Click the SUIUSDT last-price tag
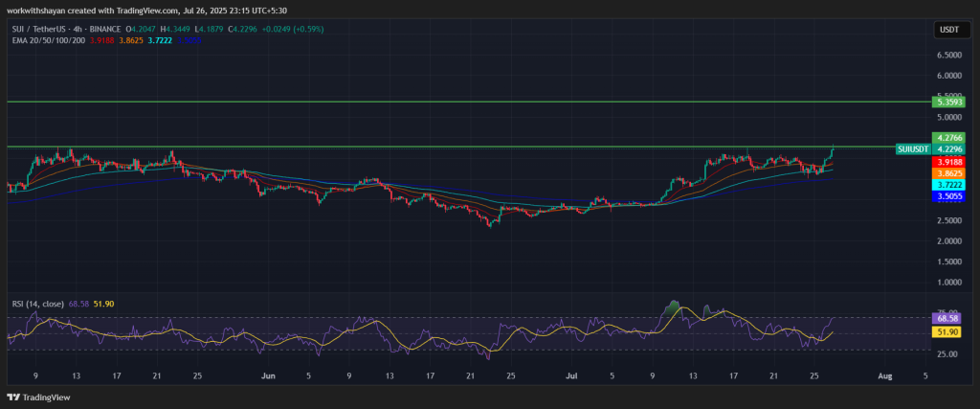The width and height of the screenshot is (980, 409). pyautogui.click(x=915, y=149)
